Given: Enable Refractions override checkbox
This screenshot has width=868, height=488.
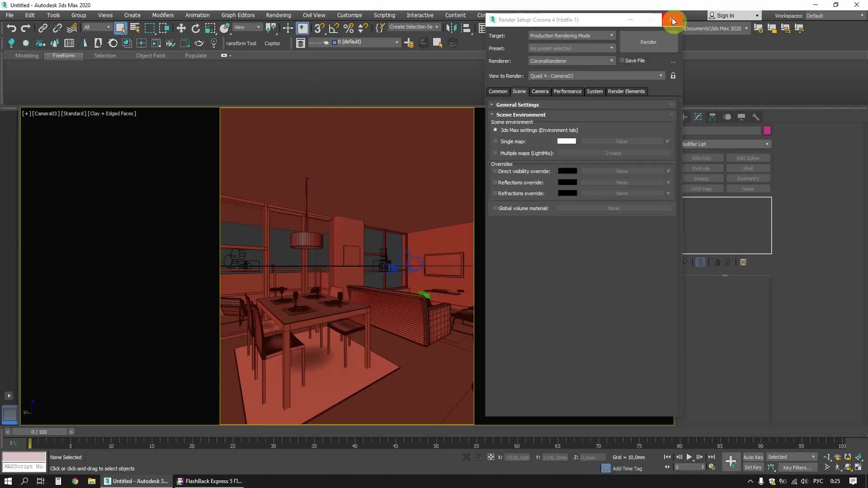Looking at the screenshot, I should (x=495, y=193).
